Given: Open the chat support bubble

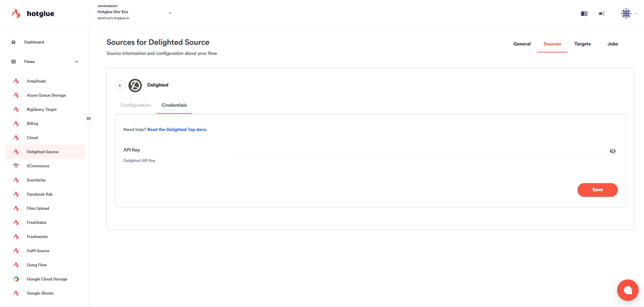Looking at the screenshot, I should point(628,290).
